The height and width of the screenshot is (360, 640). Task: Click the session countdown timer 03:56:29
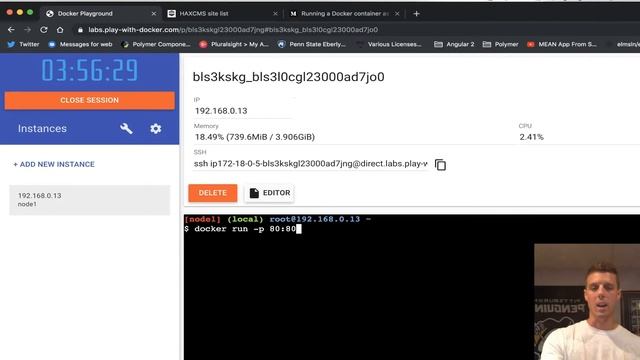pos(89,70)
